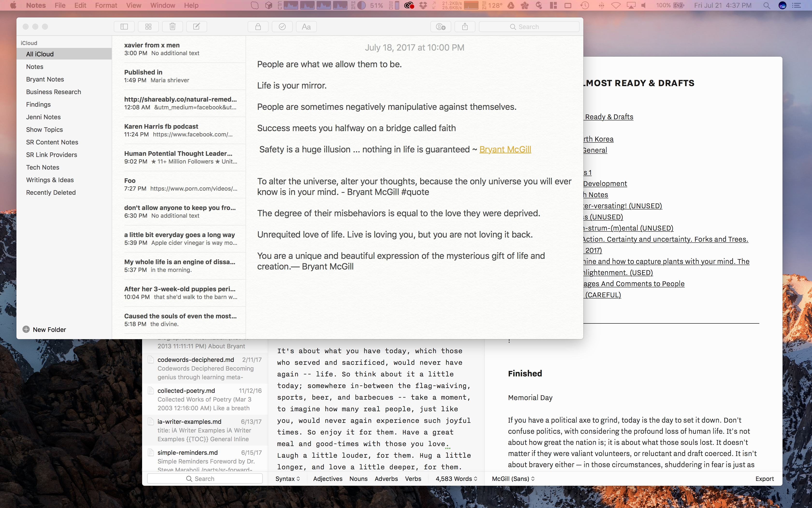Select the Show Topics folder
Image resolution: width=812 pixels, height=508 pixels.
click(64, 129)
